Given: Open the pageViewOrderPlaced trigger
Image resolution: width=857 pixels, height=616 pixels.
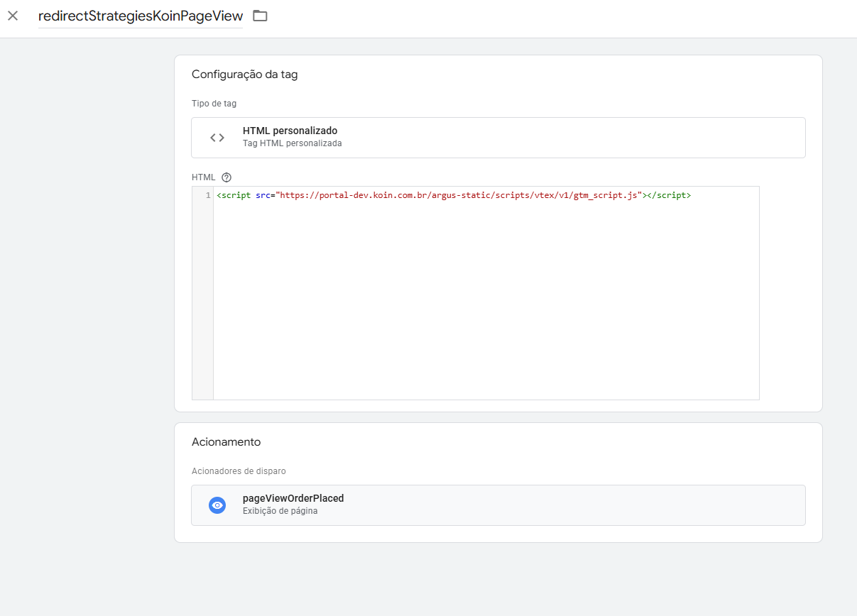Looking at the screenshot, I should 498,505.
